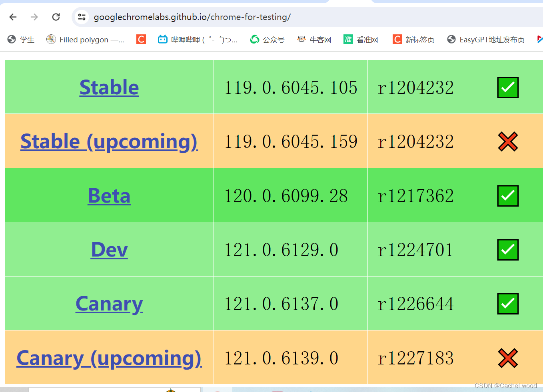This screenshot has width=543, height=392.
Task: Reload the page with the refresh icon
Action: point(56,17)
